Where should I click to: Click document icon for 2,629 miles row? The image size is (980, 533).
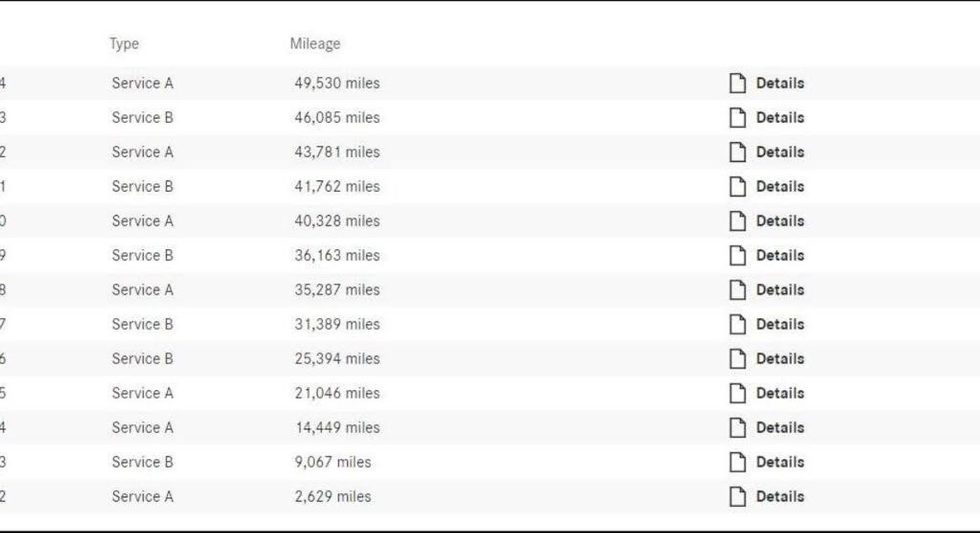pos(738,496)
